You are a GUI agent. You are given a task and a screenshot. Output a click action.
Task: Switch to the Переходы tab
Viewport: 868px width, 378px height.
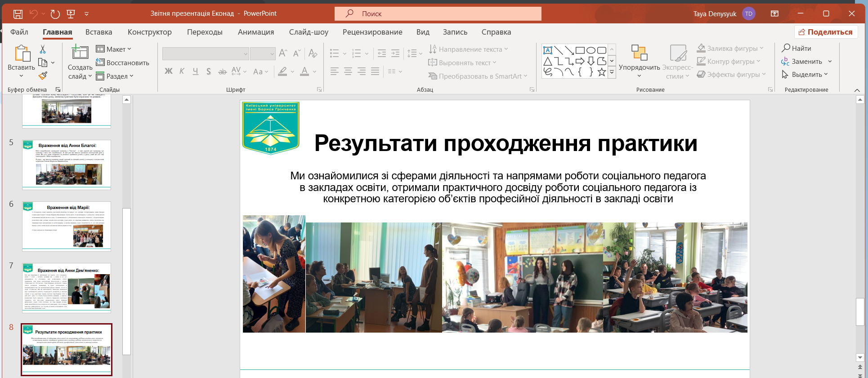coord(205,32)
